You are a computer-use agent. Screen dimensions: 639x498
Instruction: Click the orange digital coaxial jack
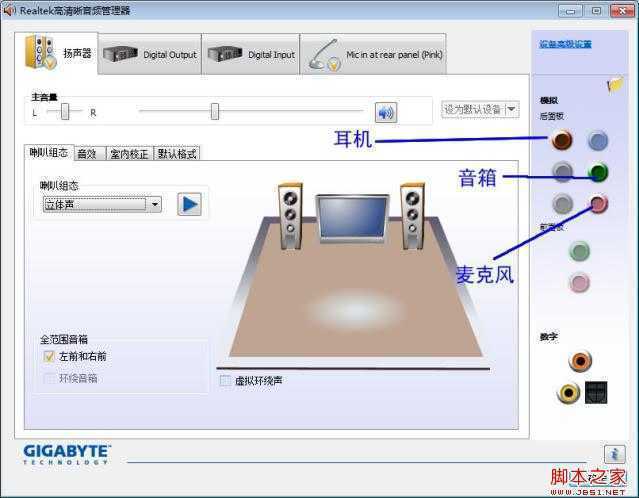click(x=580, y=361)
